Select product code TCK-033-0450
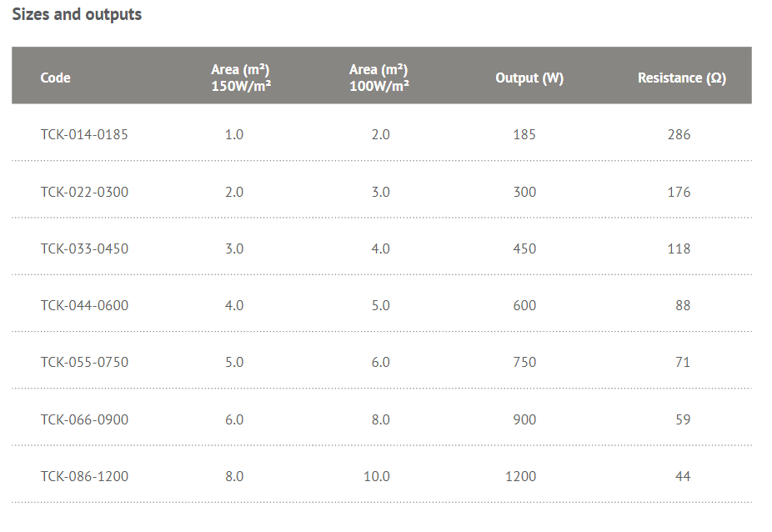The width and height of the screenshot is (772, 532). click(84, 248)
